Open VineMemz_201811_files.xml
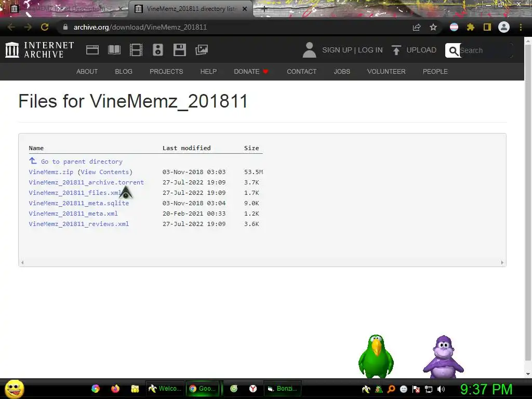The width and height of the screenshot is (532, 399). coord(75,193)
